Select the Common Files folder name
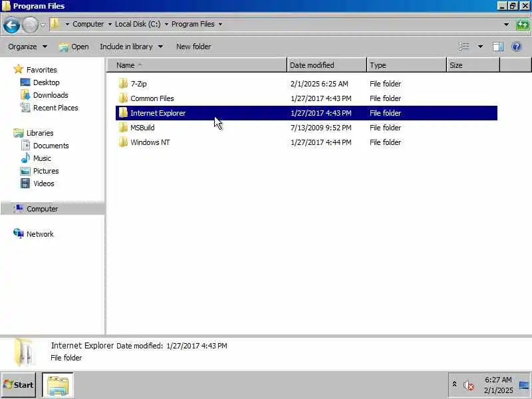 [x=152, y=98]
